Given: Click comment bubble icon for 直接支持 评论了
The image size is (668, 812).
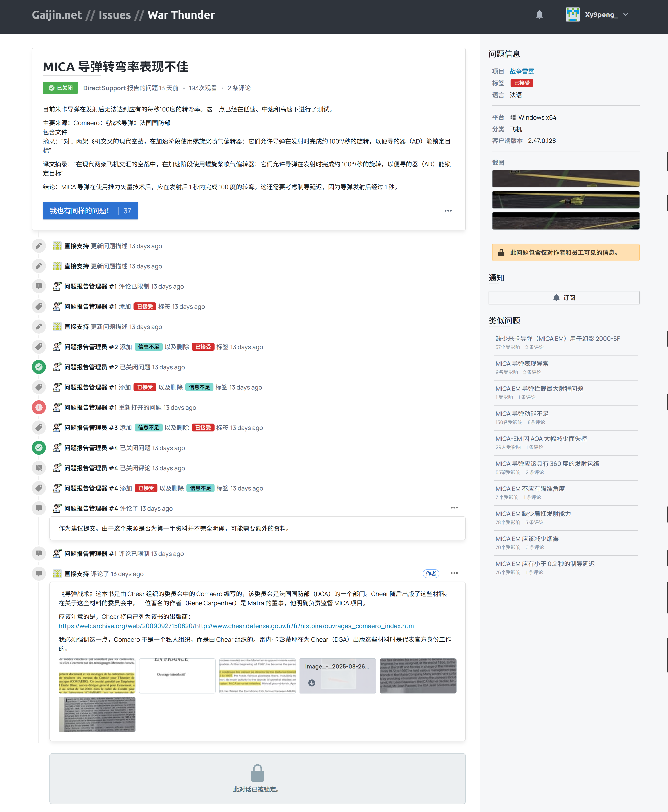Looking at the screenshot, I should [39, 573].
